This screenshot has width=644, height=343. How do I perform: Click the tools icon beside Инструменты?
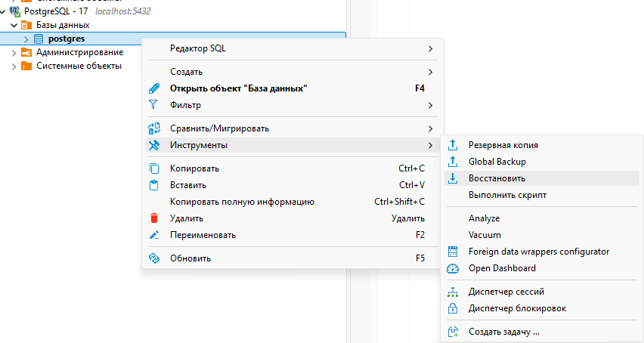[154, 145]
